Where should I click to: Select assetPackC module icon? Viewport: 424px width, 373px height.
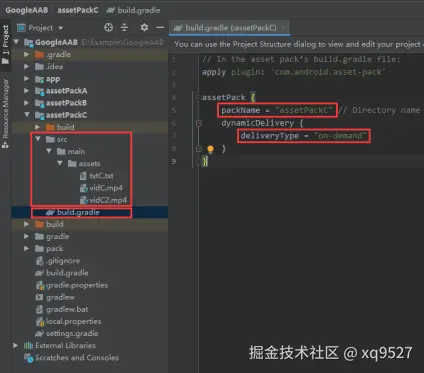click(40, 115)
